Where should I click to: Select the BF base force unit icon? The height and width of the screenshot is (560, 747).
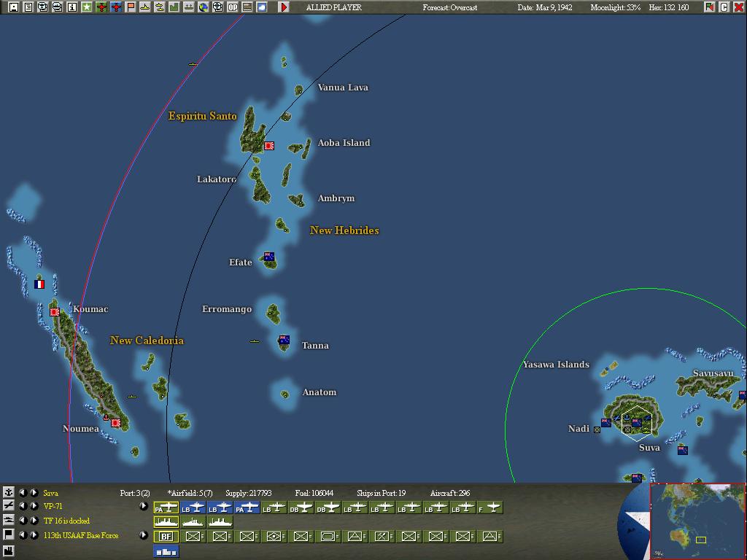click(166, 536)
